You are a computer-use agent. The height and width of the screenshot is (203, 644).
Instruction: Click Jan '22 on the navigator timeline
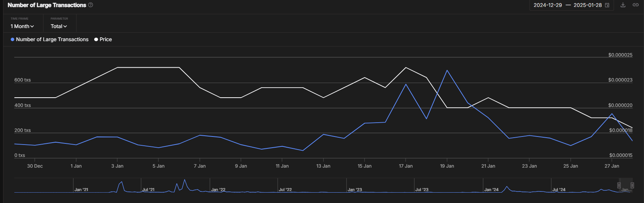pyautogui.click(x=218, y=190)
